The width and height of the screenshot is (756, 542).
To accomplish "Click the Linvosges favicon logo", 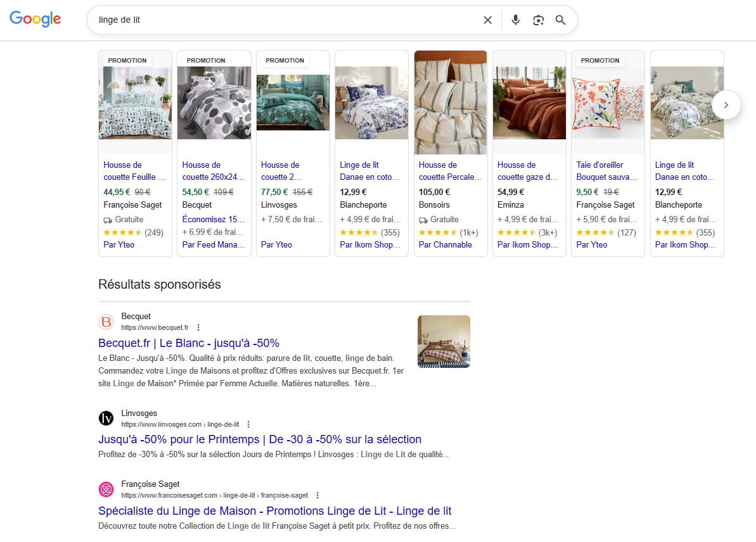I will click(x=106, y=418).
